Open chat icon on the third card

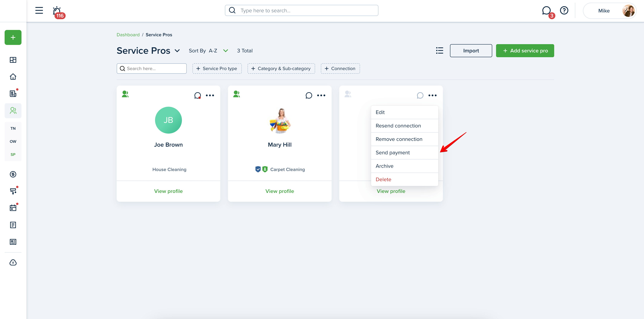click(x=420, y=96)
